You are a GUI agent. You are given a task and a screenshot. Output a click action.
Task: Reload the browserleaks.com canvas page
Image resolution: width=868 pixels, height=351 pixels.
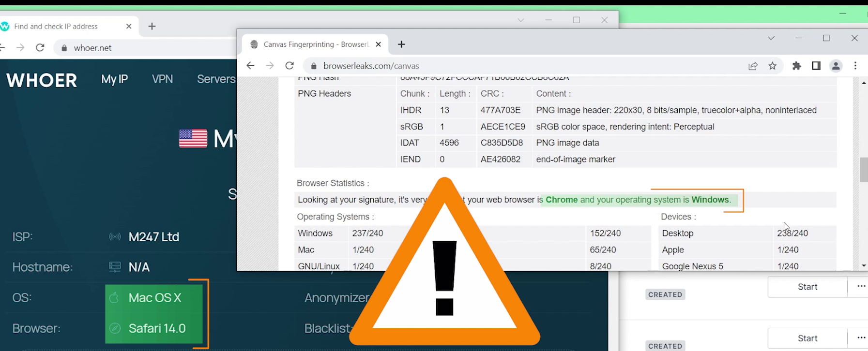click(x=289, y=66)
